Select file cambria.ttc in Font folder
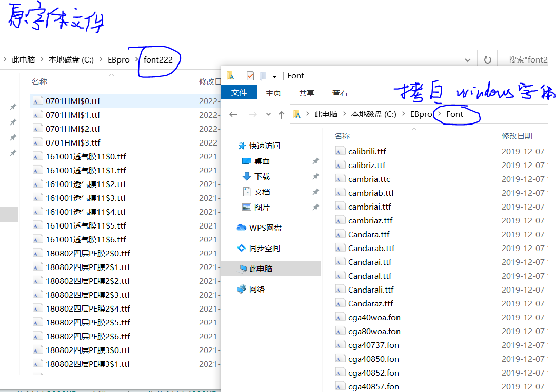The width and height of the screenshot is (556, 392). [x=369, y=179]
